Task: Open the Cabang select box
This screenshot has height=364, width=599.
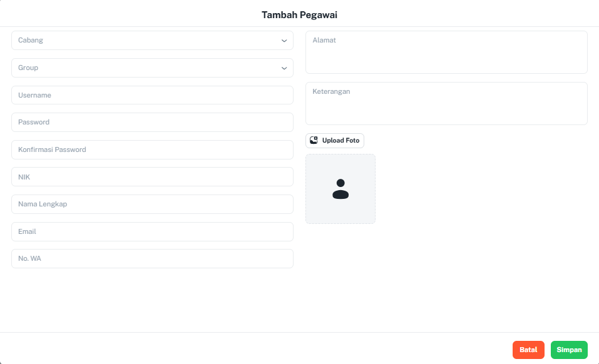Action: coord(153,41)
